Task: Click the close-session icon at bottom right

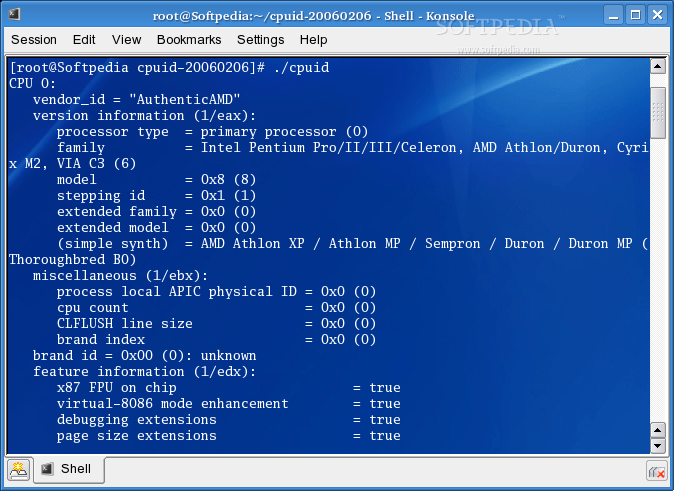Action: tap(656, 472)
